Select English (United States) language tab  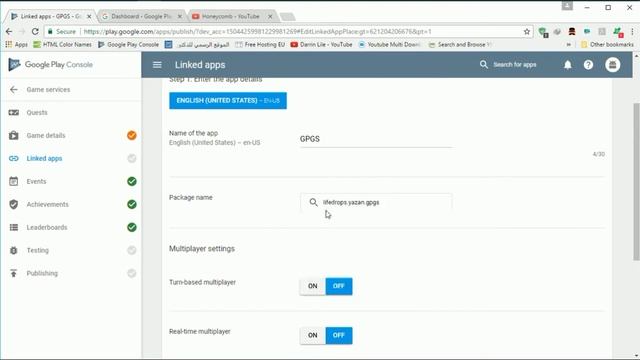pyautogui.click(x=228, y=100)
